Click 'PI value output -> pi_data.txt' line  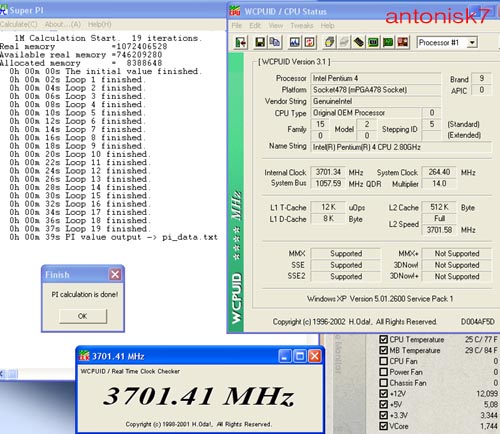(113, 237)
